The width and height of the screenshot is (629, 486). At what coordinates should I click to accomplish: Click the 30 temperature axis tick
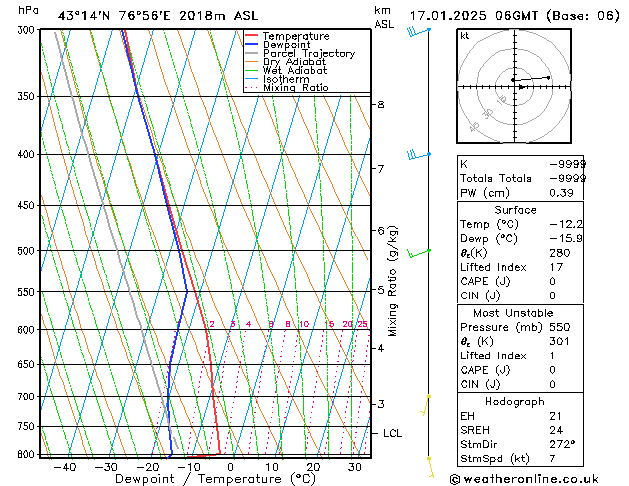(x=355, y=467)
